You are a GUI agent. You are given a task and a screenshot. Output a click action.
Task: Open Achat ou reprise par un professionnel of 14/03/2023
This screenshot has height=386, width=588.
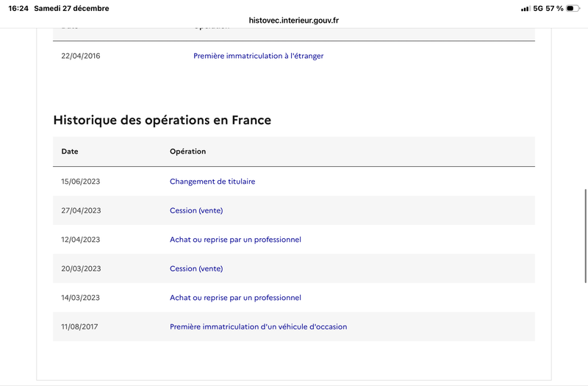pos(235,298)
